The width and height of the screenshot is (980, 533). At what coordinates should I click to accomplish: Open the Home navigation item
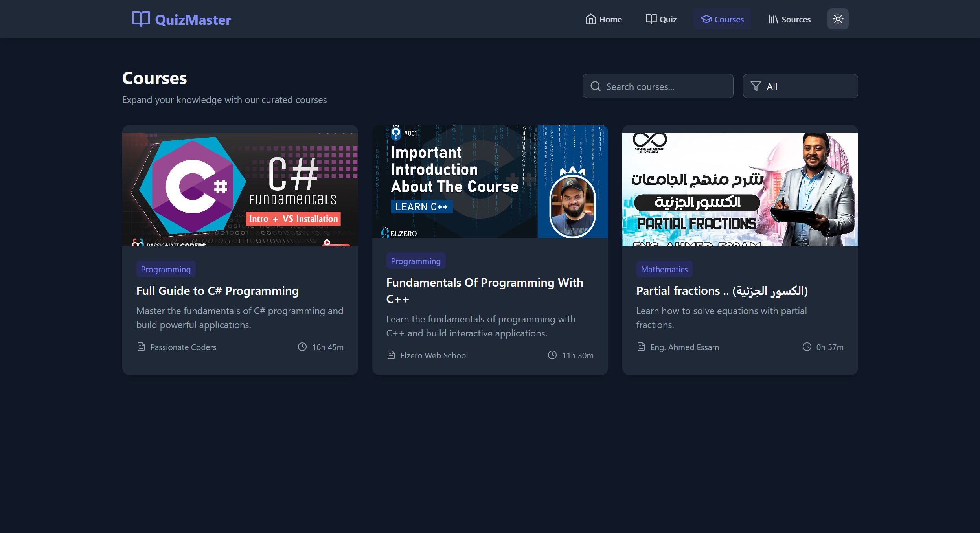603,19
